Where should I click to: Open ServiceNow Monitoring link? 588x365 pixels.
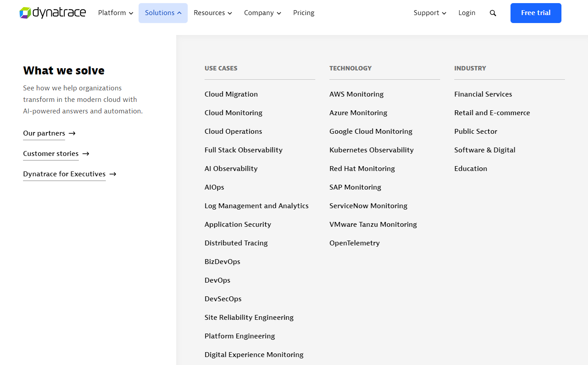368,206
